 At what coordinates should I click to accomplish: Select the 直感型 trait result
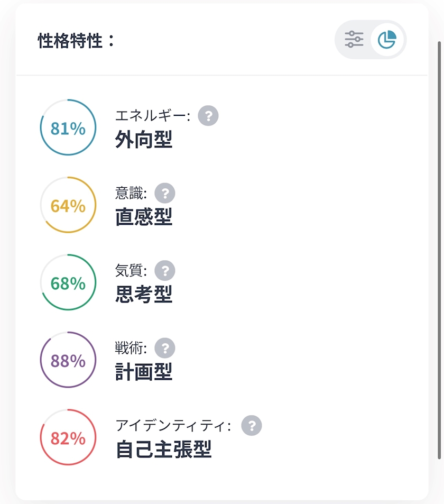click(144, 217)
